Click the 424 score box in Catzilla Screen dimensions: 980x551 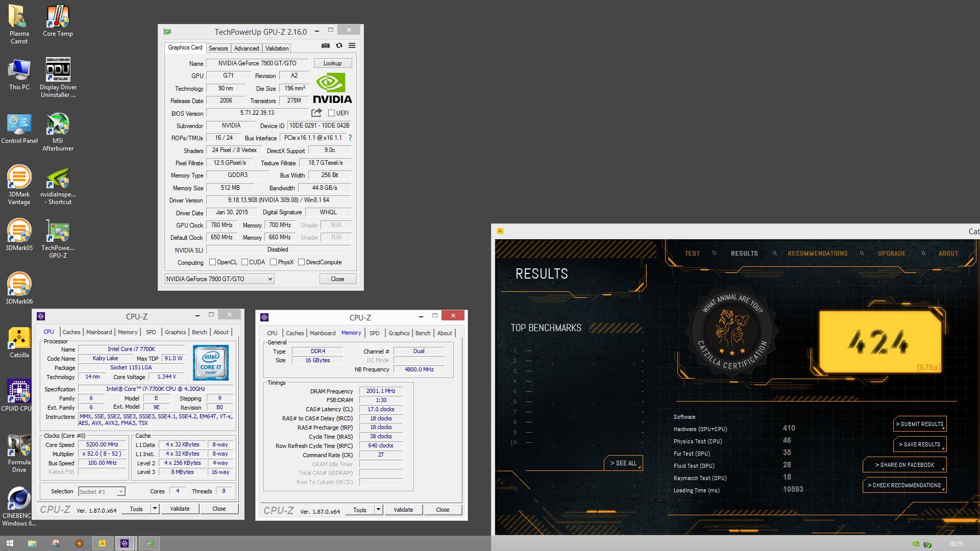tap(880, 342)
